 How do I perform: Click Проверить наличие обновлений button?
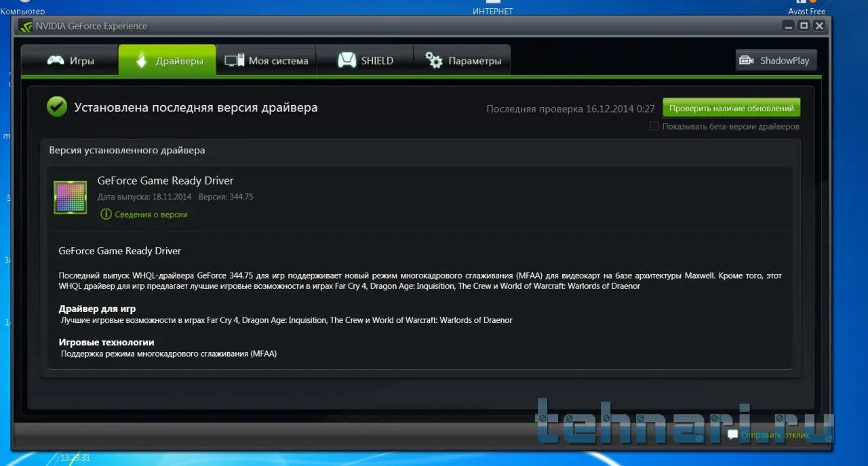732,108
